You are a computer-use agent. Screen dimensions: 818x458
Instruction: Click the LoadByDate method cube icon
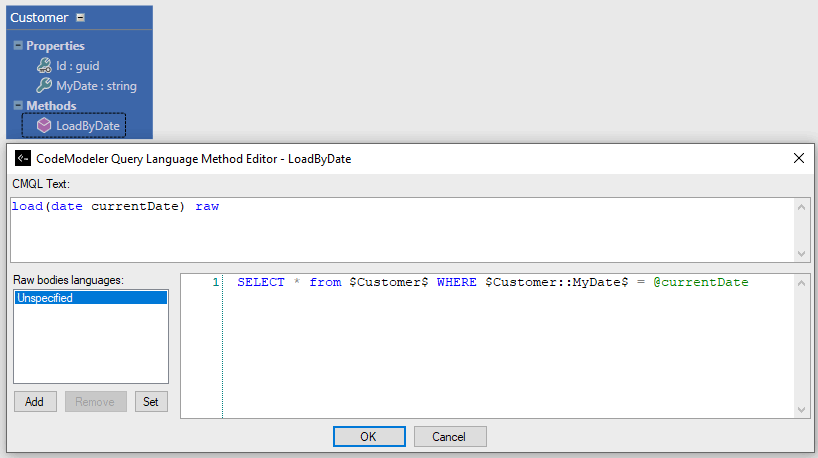point(44,126)
